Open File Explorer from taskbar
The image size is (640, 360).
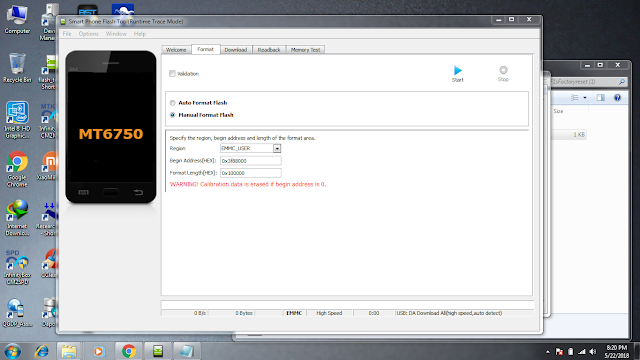click(x=69, y=351)
